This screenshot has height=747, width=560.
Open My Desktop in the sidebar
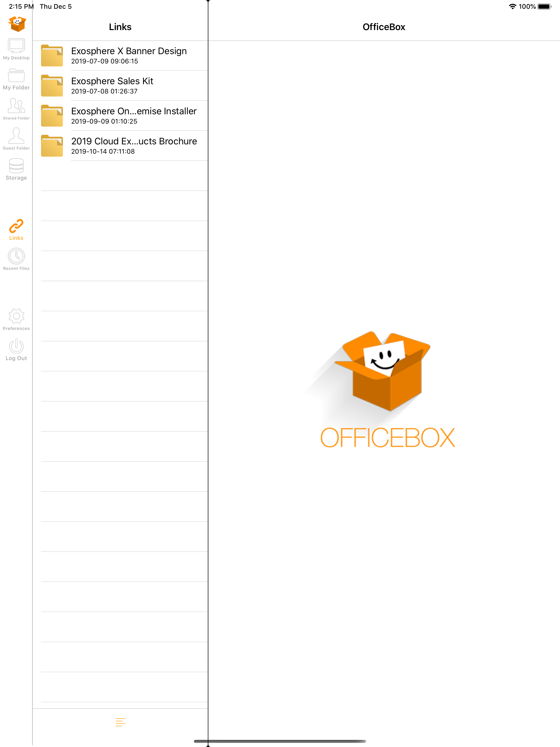click(16, 49)
